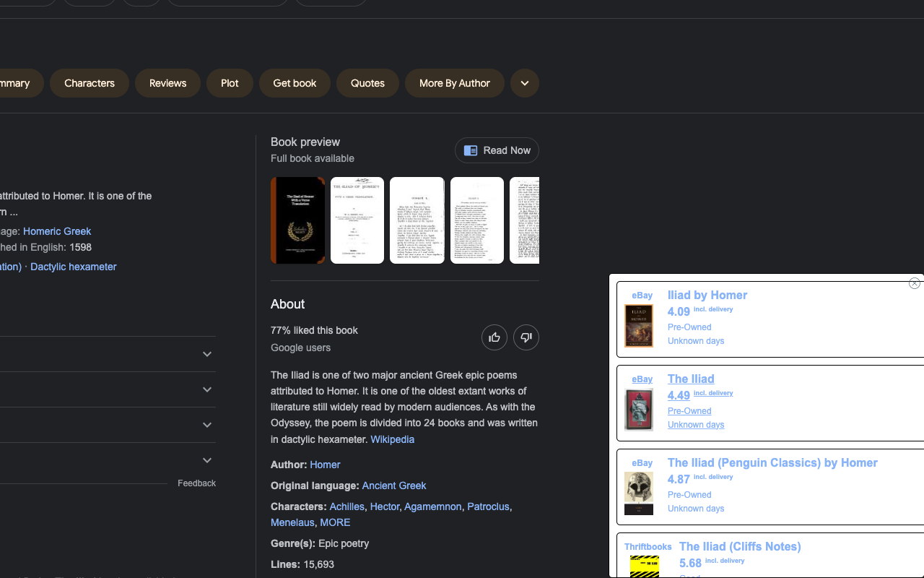Viewport: 924px width, 578px height.
Task: Open the Agamemnon character link
Action: tap(433, 506)
